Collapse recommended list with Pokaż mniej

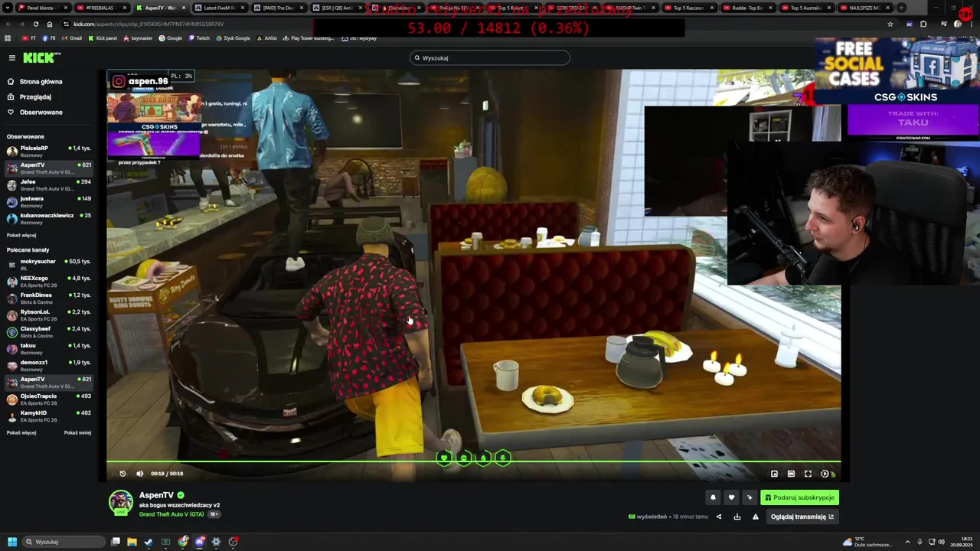click(x=77, y=432)
